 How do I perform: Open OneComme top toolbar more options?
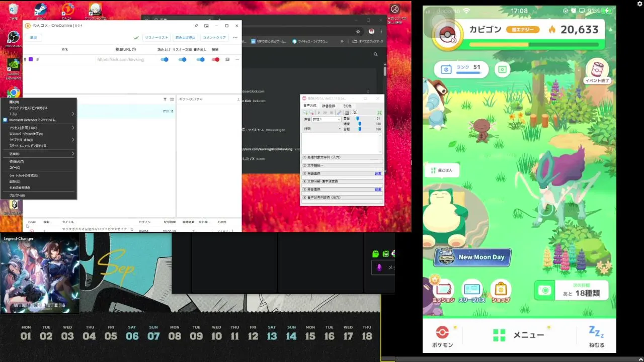[x=235, y=38]
